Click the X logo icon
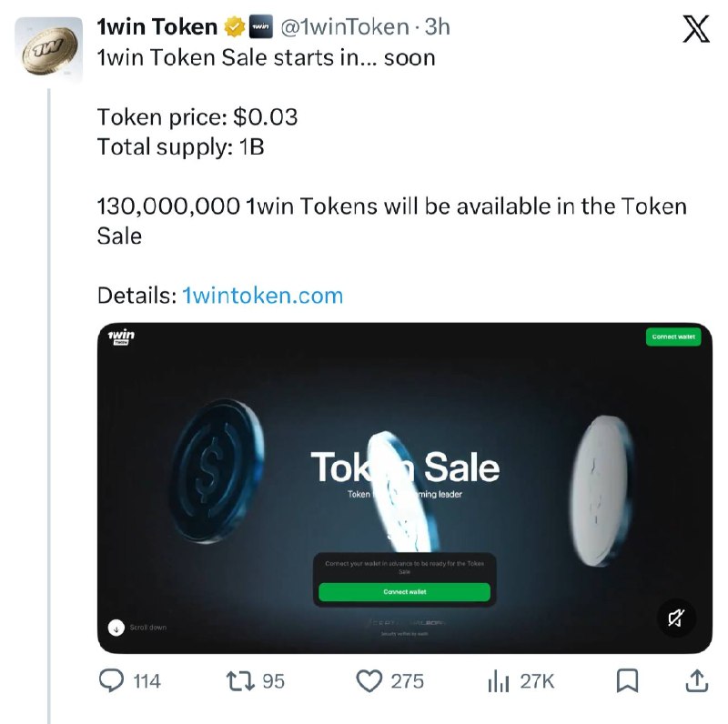Viewport: 728px width, 724px height. (x=696, y=29)
